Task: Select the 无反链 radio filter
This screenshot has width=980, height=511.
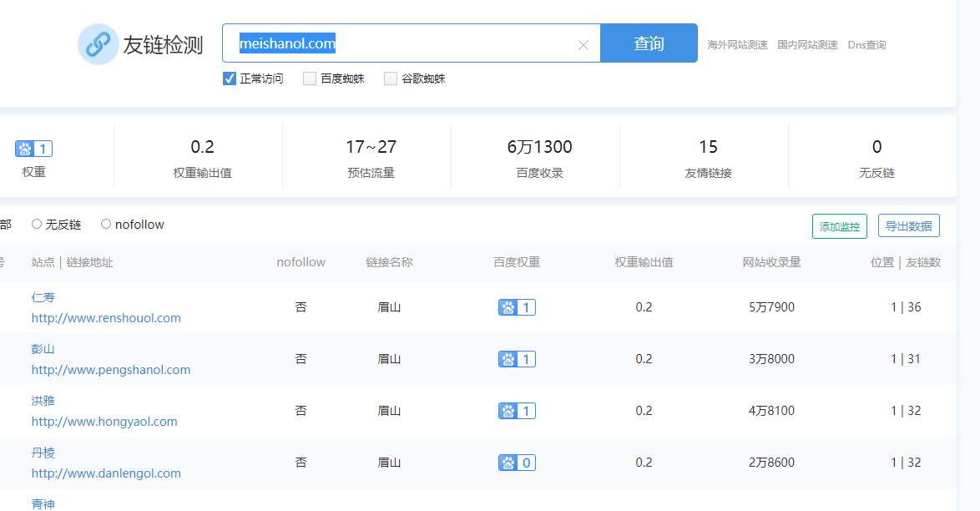Action: pyautogui.click(x=37, y=224)
